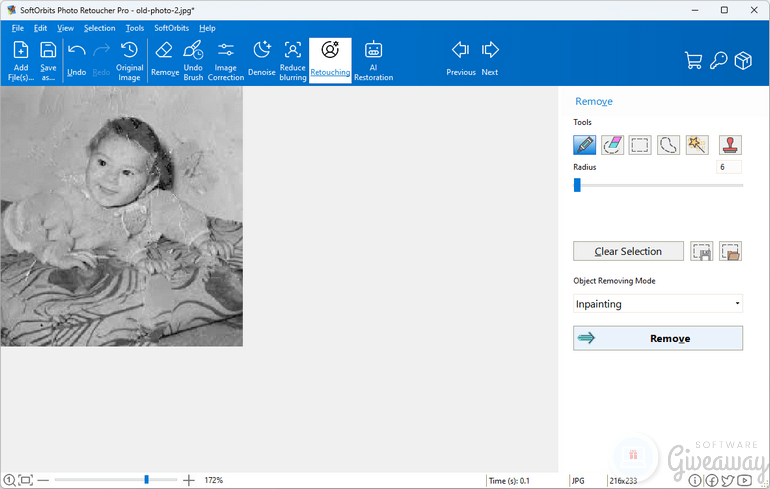Select the eraser tool in Tools
Screen dimensions: 770x489
coord(613,145)
